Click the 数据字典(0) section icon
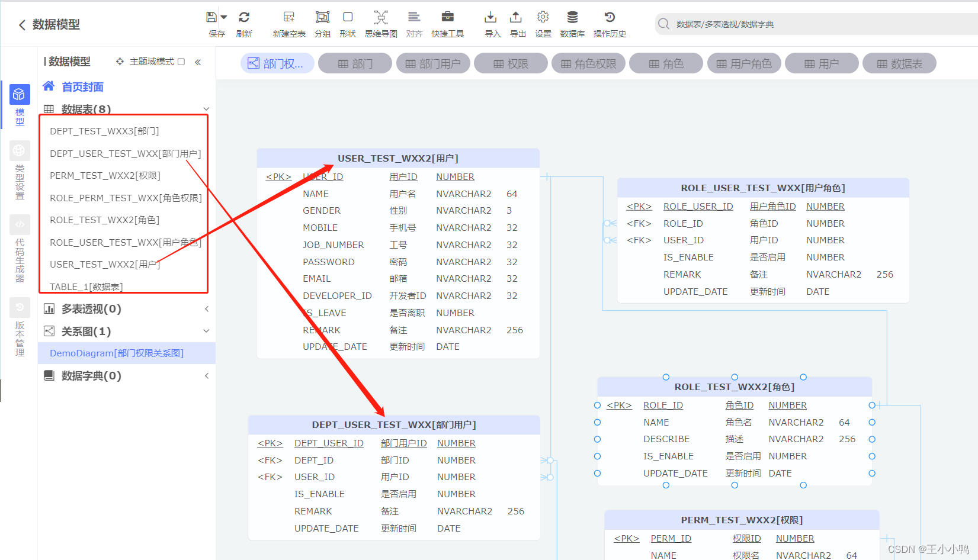This screenshot has height=560, width=978. click(x=49, y=376)
